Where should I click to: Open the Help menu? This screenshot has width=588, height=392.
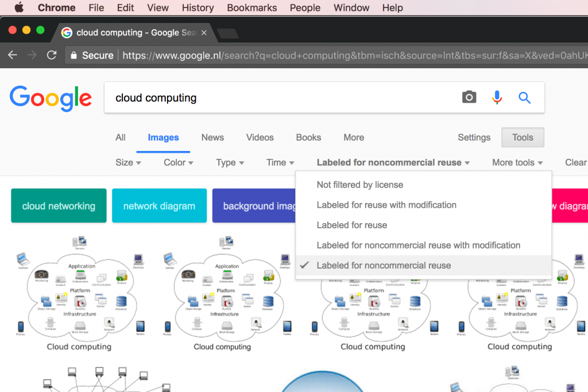[x=393, y=7]
